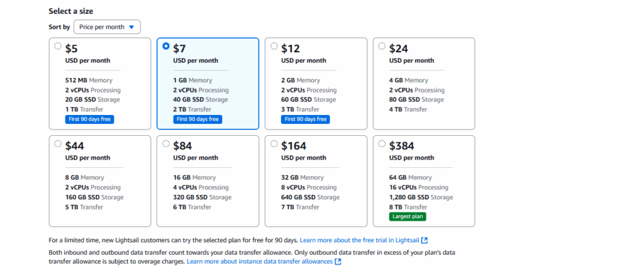The height and width of the screenshot is (266, 644).
Task: Pick the $384 largest plan radio button
Action: pyautogui.click(x=382, y=143)
